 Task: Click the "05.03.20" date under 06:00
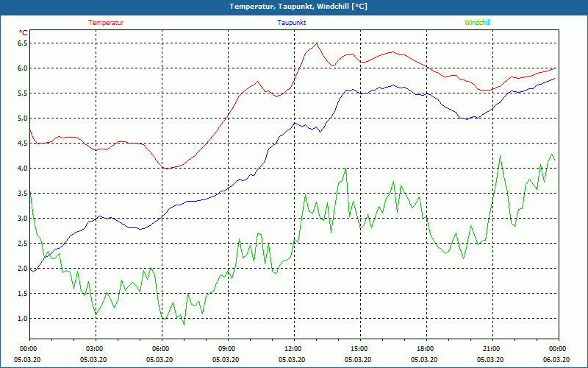click(159, 359)
